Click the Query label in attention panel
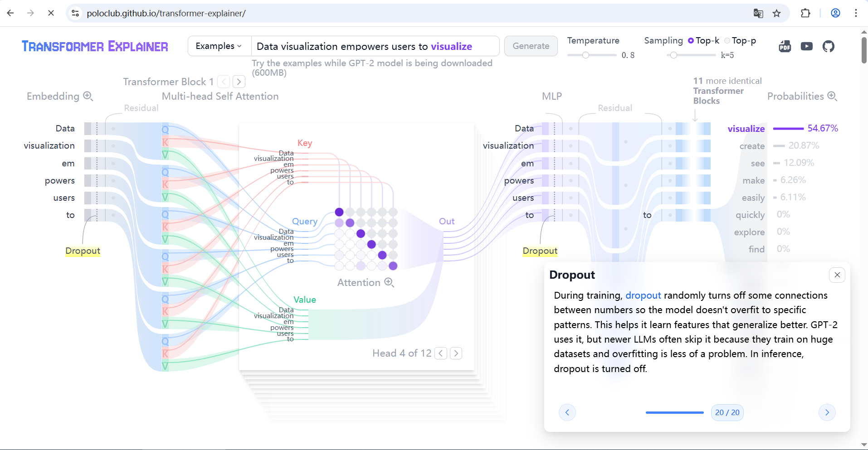 pyautogui.click(x=305, y=221)
